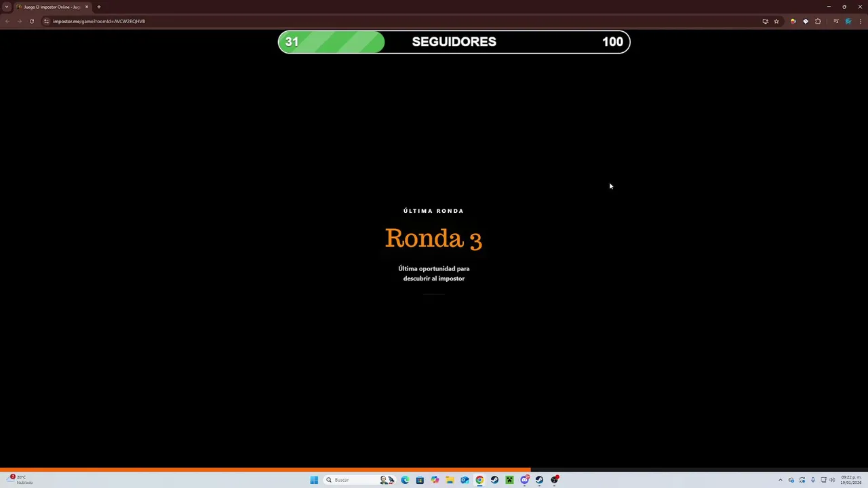Click the Ronda 3 heading

(x=433, y=238)
